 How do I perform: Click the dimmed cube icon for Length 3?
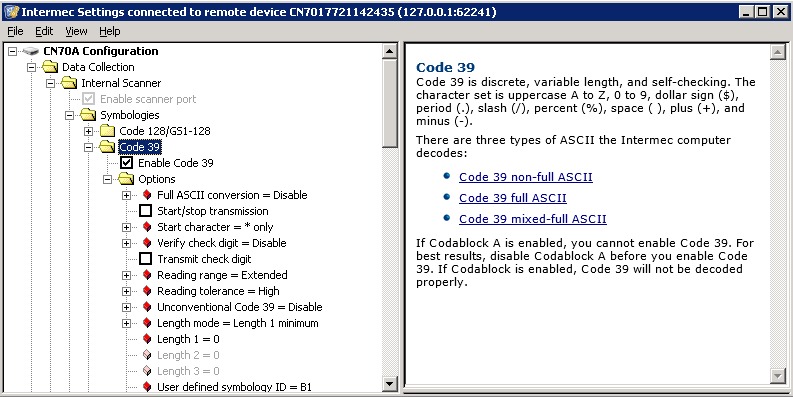pos(147,371)
